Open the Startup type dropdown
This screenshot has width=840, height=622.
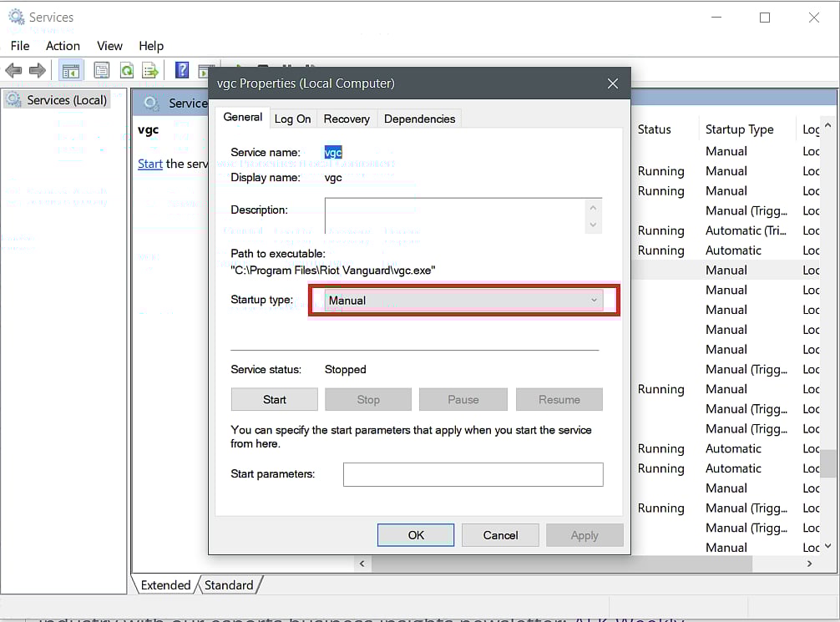464,301
